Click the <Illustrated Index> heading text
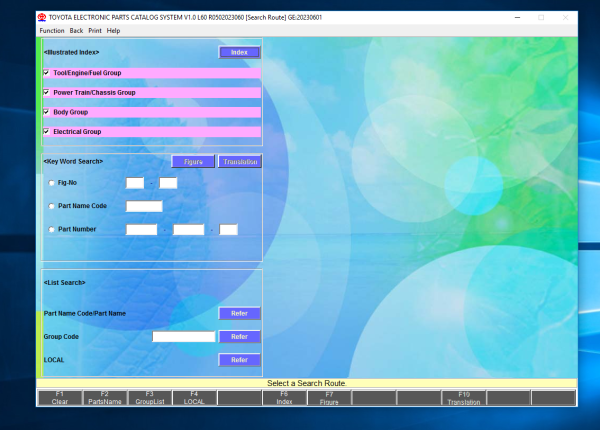 [71, 52]
